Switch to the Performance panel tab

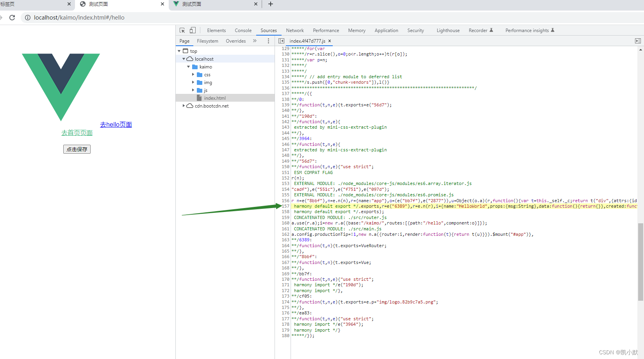click(326, 31)
